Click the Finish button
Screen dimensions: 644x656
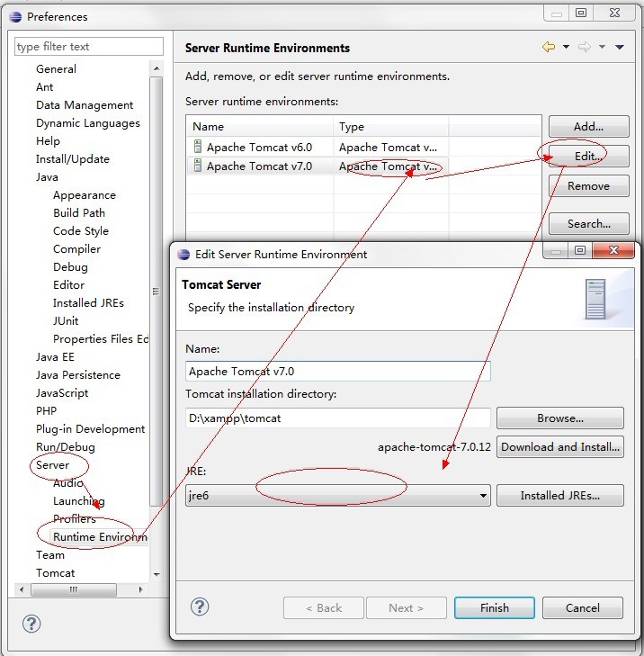pyautogui.click(x=495, y=607)
